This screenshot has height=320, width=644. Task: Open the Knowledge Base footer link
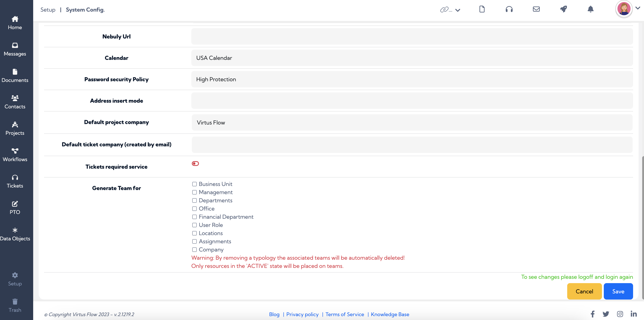pyautogui.click(x=390, y=314)
